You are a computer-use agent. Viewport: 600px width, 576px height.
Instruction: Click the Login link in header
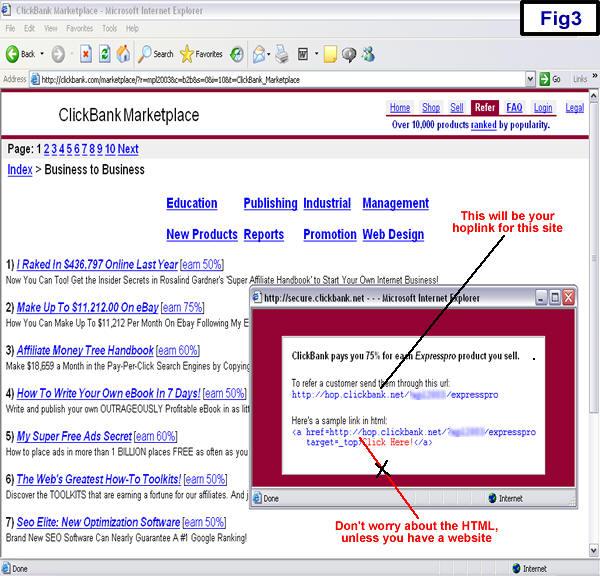tap(543, 108)
